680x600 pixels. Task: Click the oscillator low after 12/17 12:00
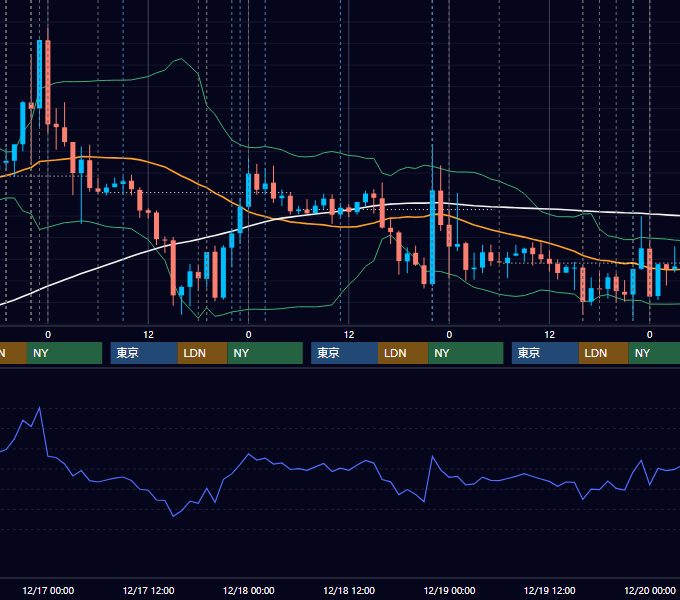coord(173,516)
